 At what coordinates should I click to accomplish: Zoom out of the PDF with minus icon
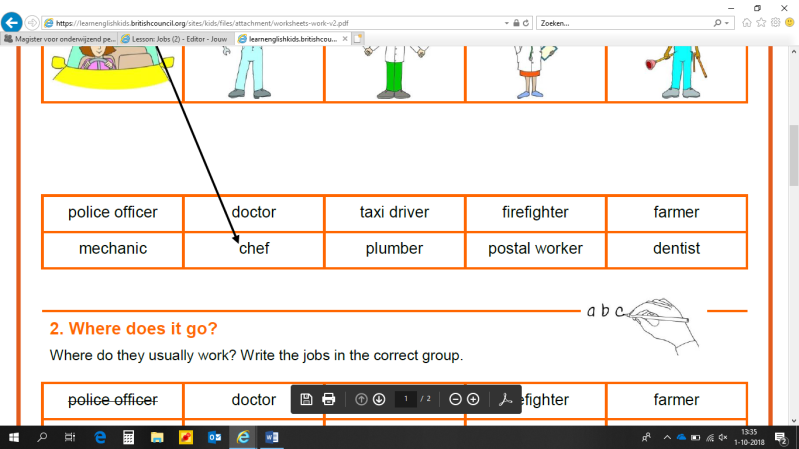(x=455, y=399)
